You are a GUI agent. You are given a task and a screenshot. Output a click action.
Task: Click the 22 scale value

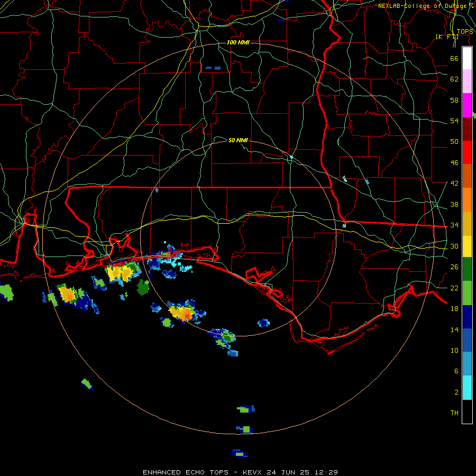tap(454, 288)
